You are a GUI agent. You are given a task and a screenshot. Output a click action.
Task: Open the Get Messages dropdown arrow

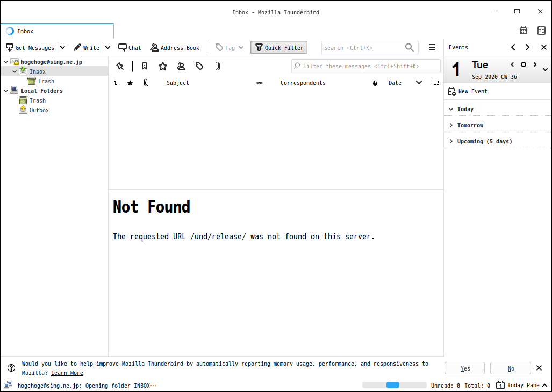point(62,47)
